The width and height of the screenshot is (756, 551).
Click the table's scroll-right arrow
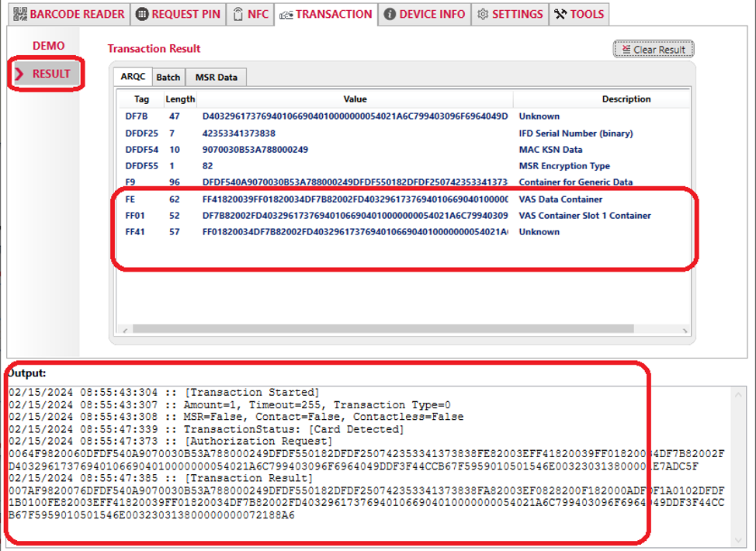(x=685, y=331)
